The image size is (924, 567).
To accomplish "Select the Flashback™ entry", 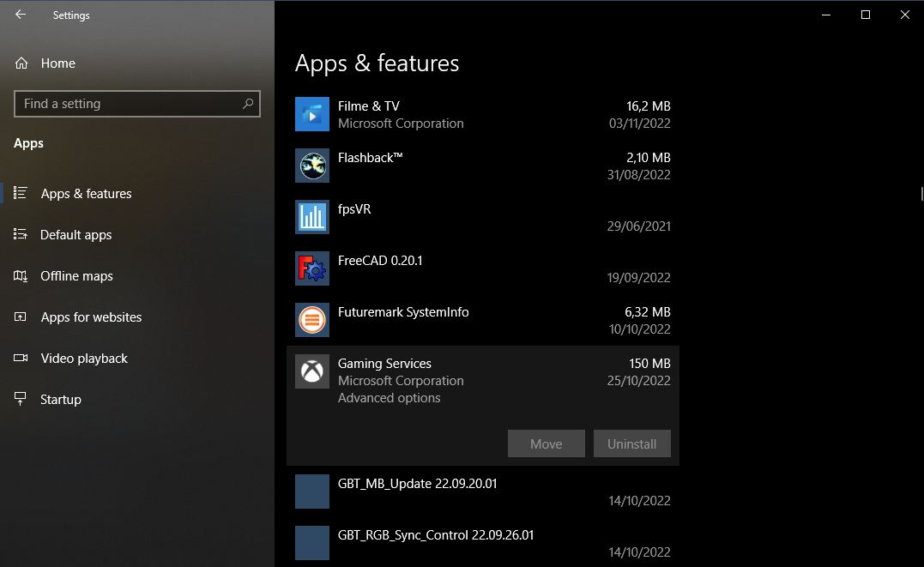I will click(x=483, y=166).
